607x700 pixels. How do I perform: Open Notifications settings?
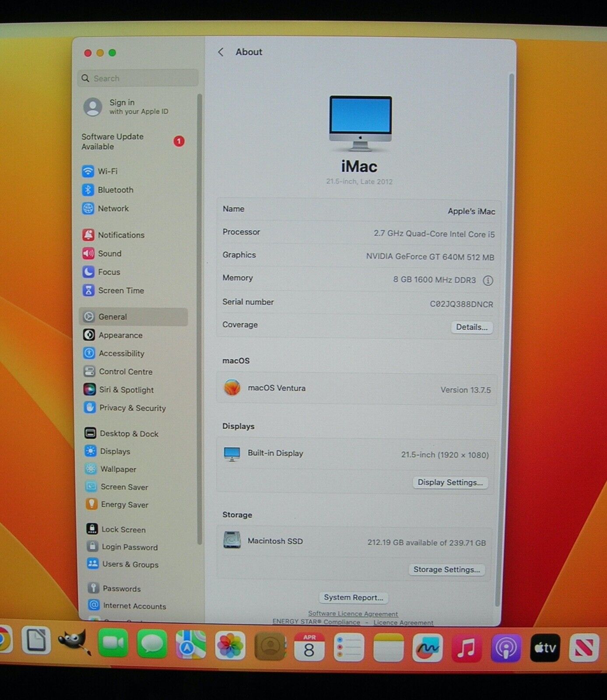[113, 235]
